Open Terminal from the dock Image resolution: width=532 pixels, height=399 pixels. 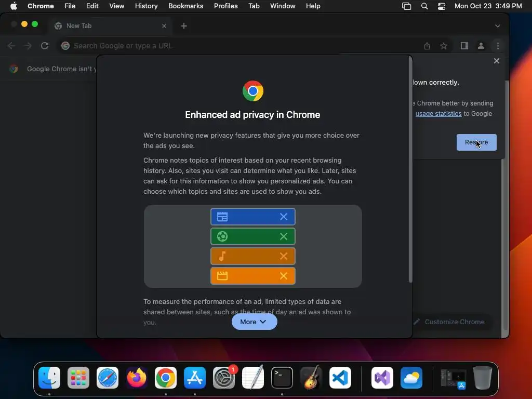[282, 378]
